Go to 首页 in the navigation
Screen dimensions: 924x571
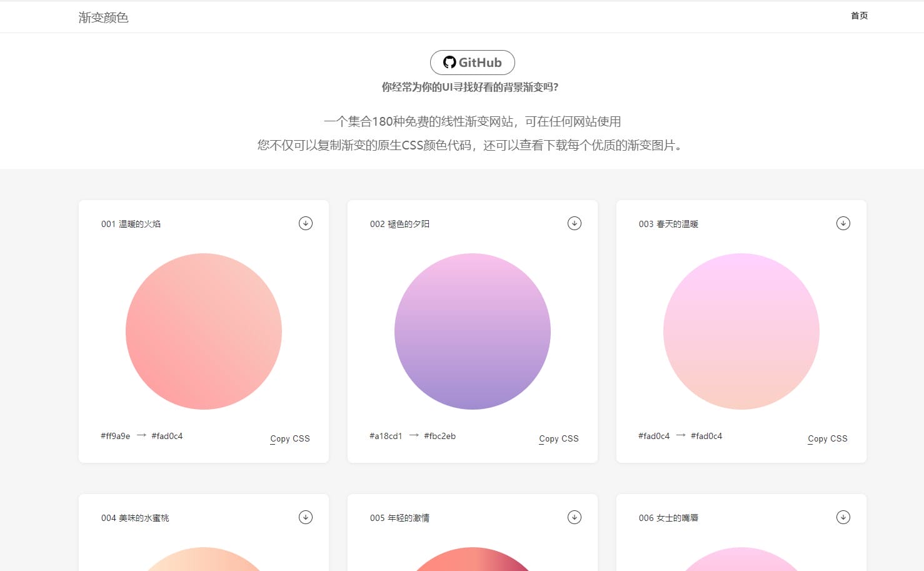click(859, 16)
